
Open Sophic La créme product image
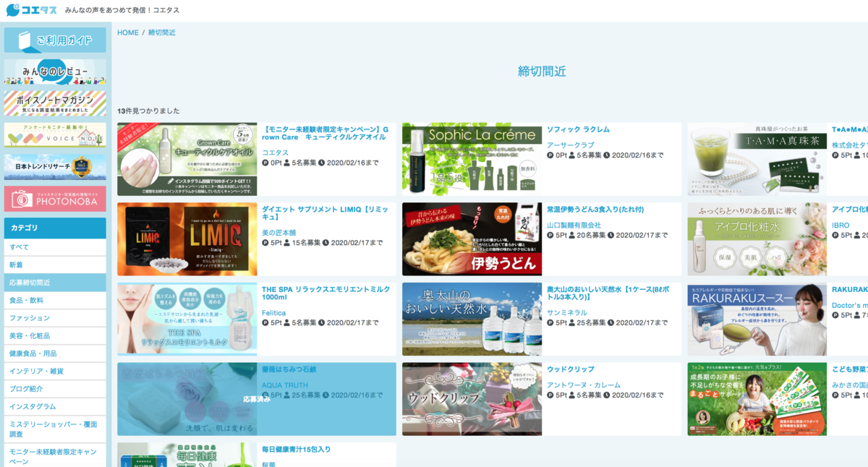(x=472, y=159)
